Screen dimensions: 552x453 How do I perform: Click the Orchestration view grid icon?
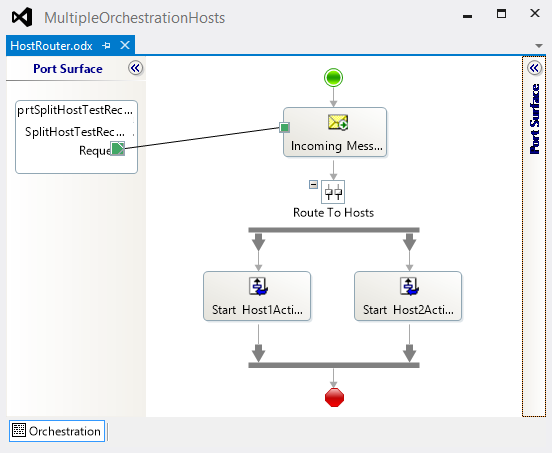[x=19, y=430]
